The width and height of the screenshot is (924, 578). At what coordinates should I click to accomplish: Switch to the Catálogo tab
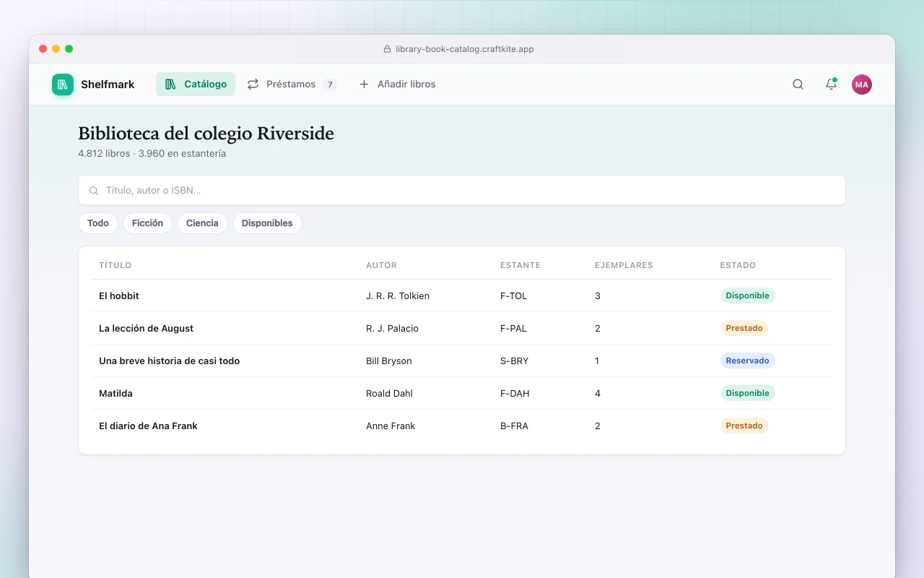pyautogui.click(x=196, y=85)
